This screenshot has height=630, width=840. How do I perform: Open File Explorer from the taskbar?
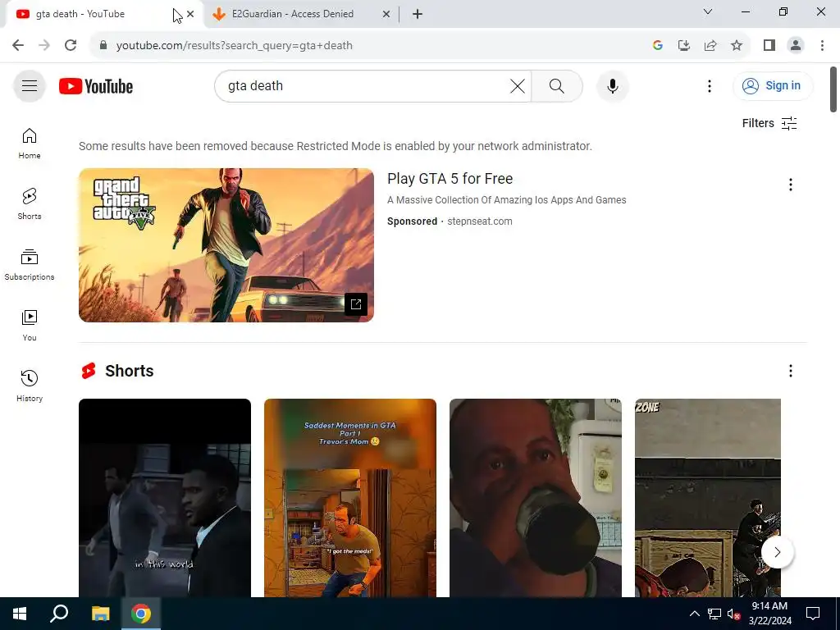pos(100,614)
